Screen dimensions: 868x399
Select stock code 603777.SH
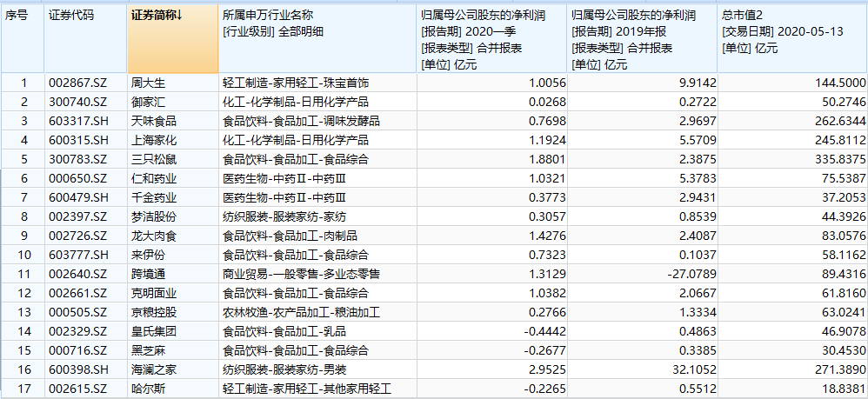point(85,255)
